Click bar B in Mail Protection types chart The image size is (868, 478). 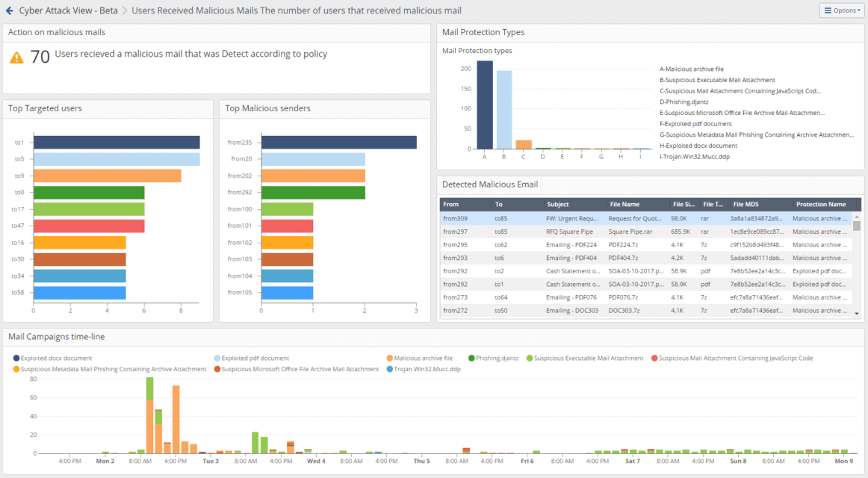pos(504,110)
